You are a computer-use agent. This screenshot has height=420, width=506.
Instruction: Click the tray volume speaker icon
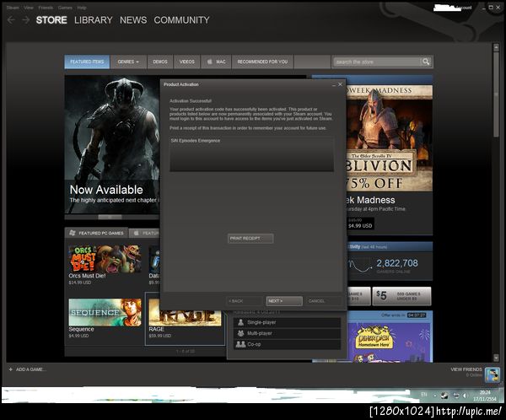pos(465,396)
